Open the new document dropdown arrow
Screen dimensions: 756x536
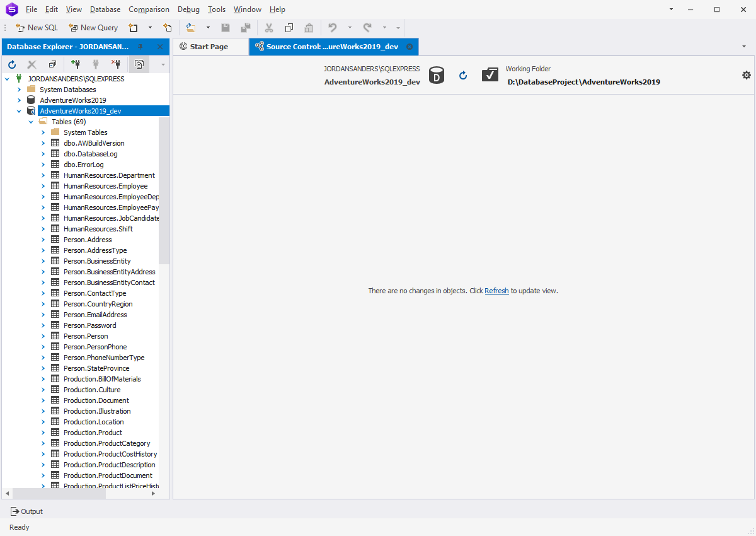click(x=150, y=28)
